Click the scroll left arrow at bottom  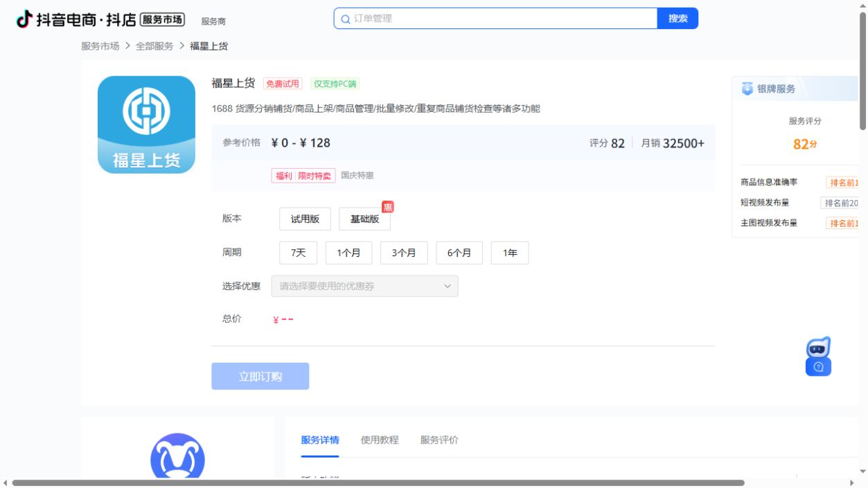click(x=5, y=482)
